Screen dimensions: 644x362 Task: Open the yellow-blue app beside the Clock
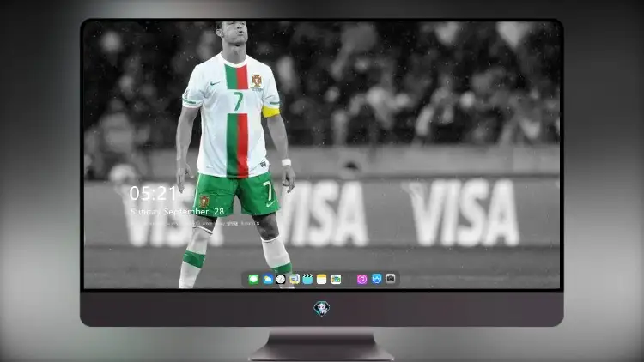click(294, 280)
